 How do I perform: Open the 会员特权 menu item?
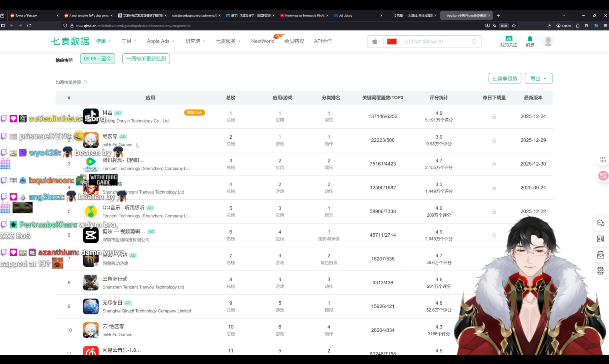(294, 41)
